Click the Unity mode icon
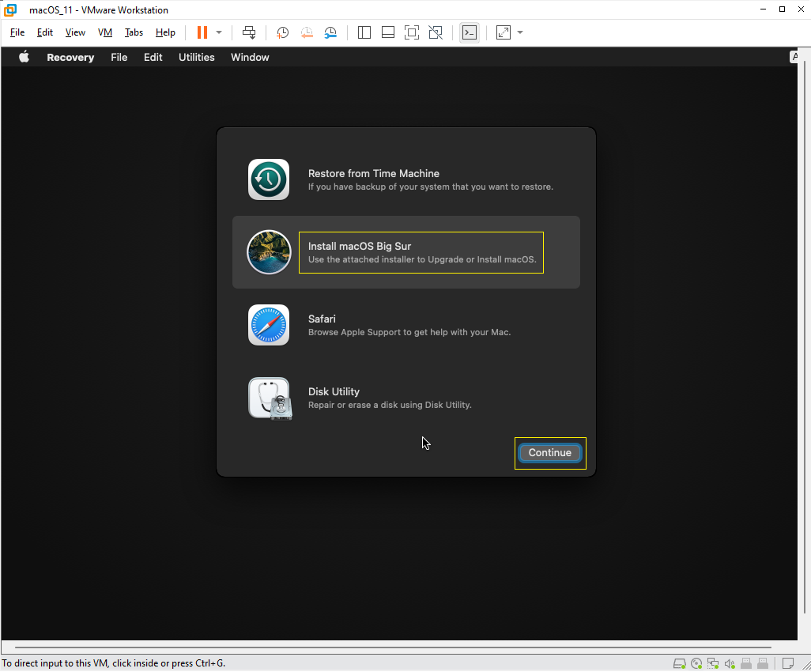The width and height of the screenshot is (811, 672). [436, 32]
